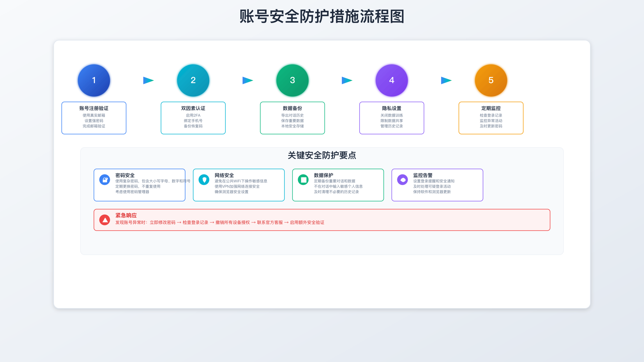644x362 pixels.
Task: Click the purple icon beside 监控告警
Action: click(402, 180)
